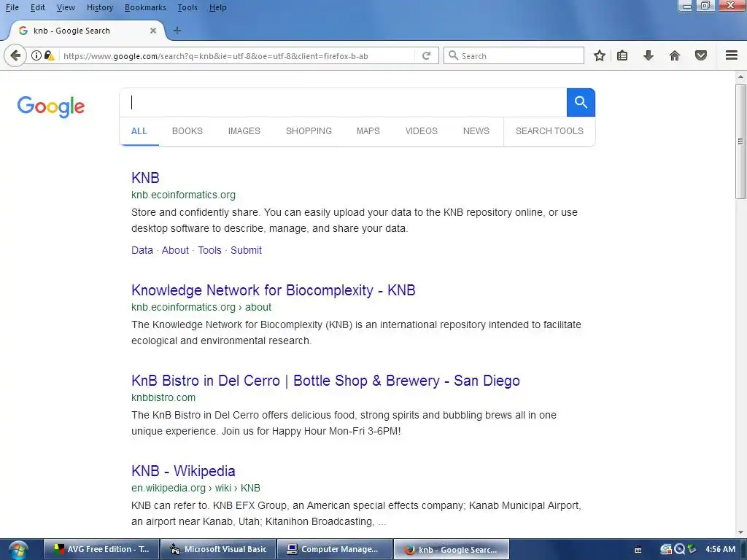Click the en.wikipedia.org › wiki › KNB URL

click(196, 488)
